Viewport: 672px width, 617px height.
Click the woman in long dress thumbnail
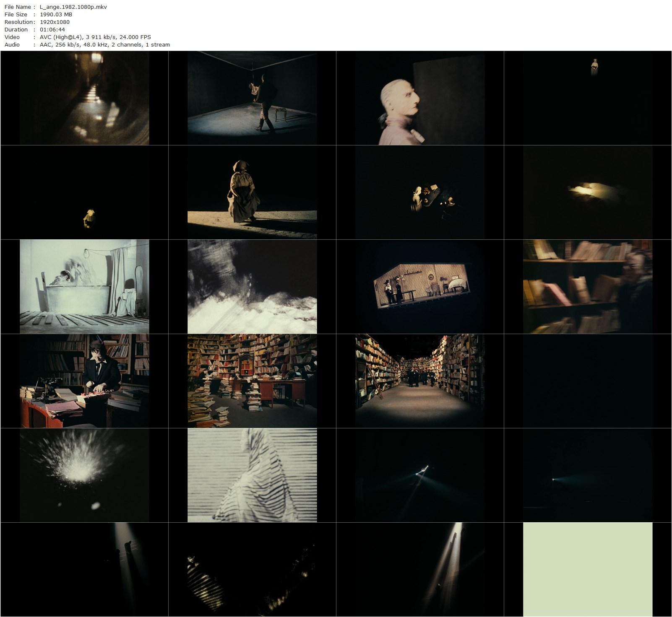252,192
